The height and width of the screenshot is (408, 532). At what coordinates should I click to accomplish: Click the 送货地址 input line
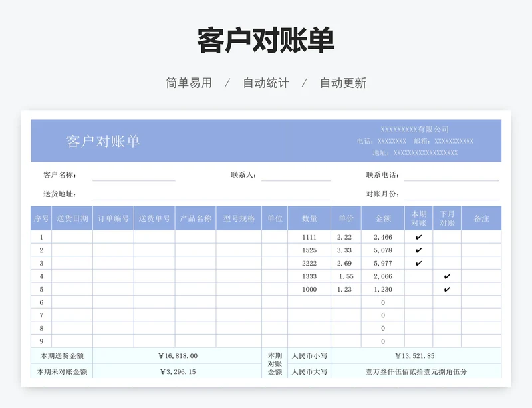211,194
